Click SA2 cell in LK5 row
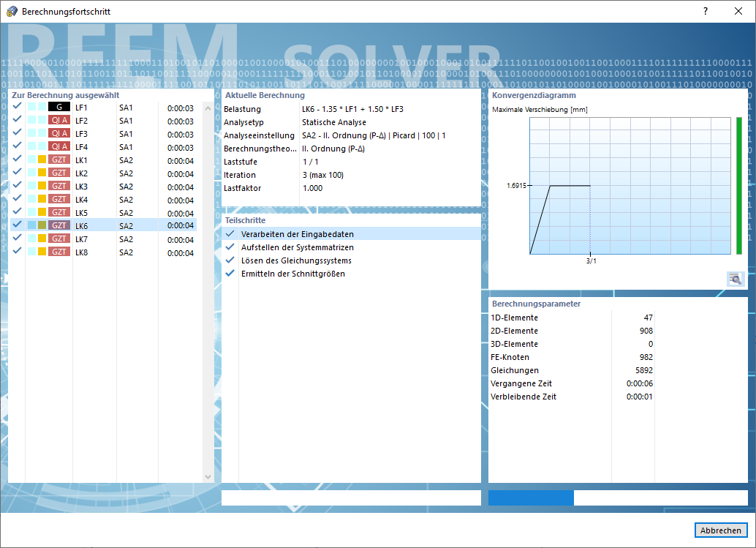The image size is (756, 548). (126, 213)
